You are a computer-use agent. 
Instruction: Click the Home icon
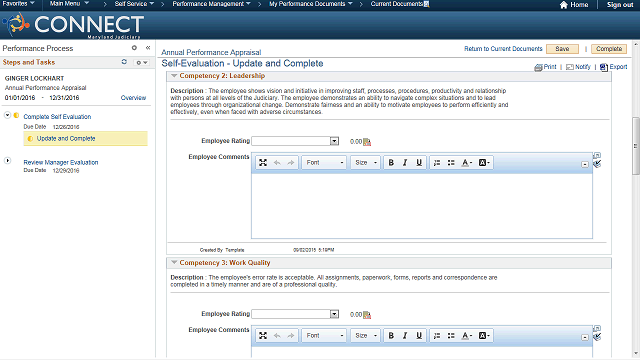pyautogui.click(x=564, y=5)
